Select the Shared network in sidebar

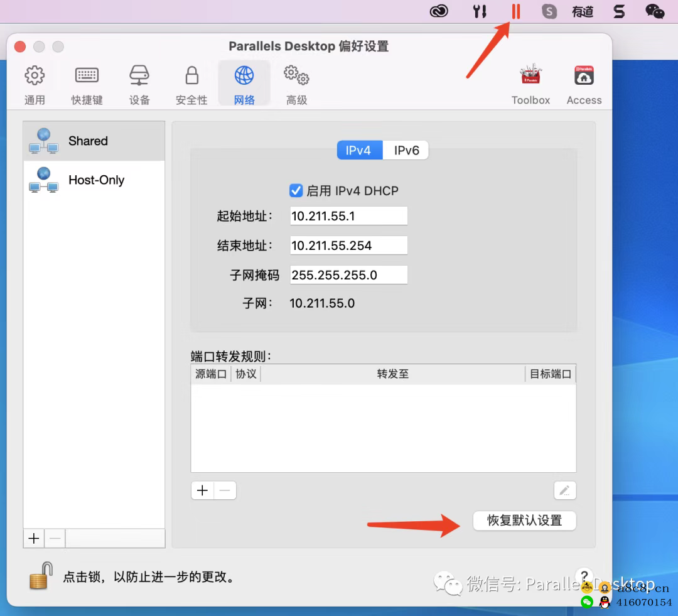click(94, 141)
